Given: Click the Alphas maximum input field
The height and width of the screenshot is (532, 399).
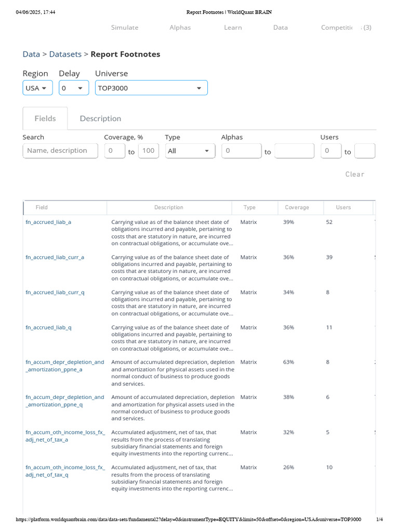Looking at the screenshot, I should point(295,151).
